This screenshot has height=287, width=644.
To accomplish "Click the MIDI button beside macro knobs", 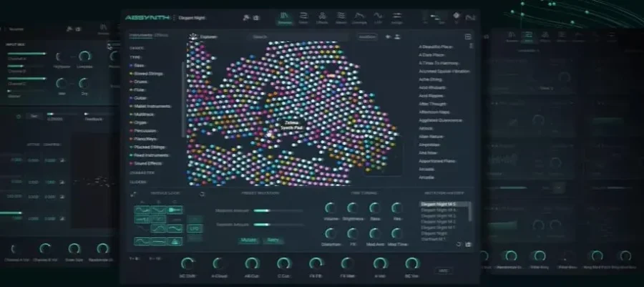I will (x=443, y=271).
